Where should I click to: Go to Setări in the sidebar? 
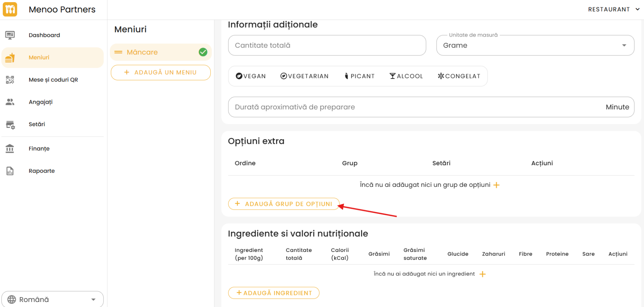tap(37, 124)
